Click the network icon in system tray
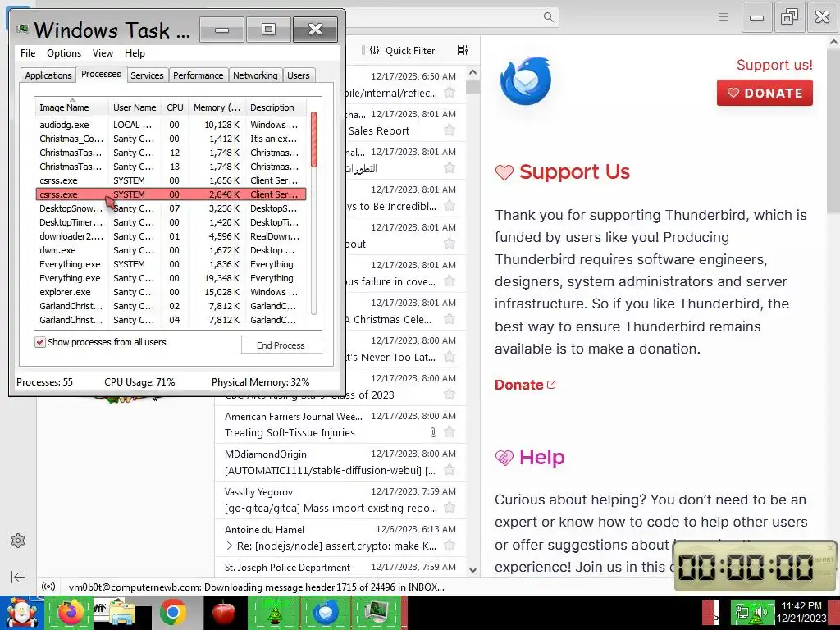840x630 pixels. click(742, 611)
